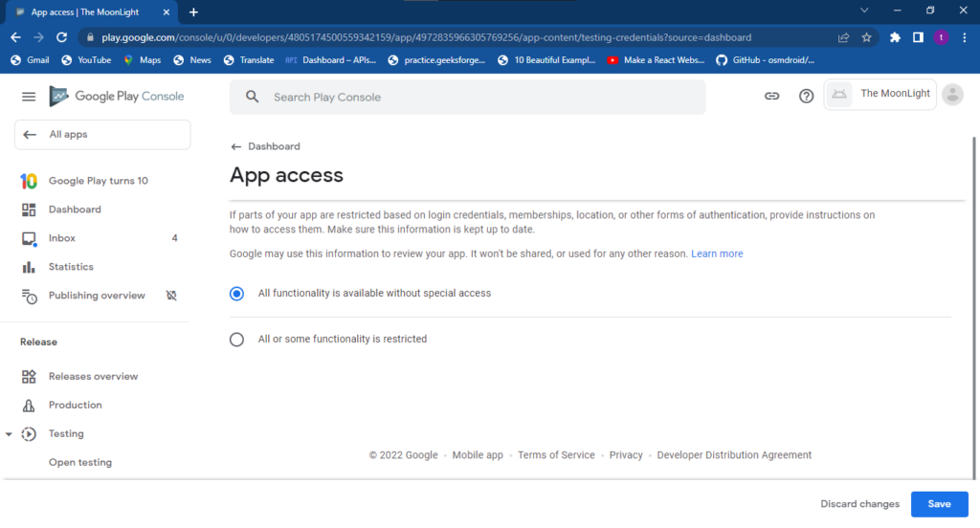The width and height of the screenshot is (980, 528).
Task: Click the browser address bar URL
Action: point(426,37)
